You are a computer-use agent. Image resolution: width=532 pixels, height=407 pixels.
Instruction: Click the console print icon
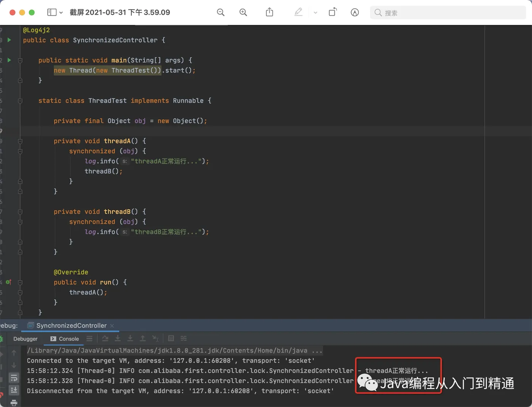(x=14, y=402)
